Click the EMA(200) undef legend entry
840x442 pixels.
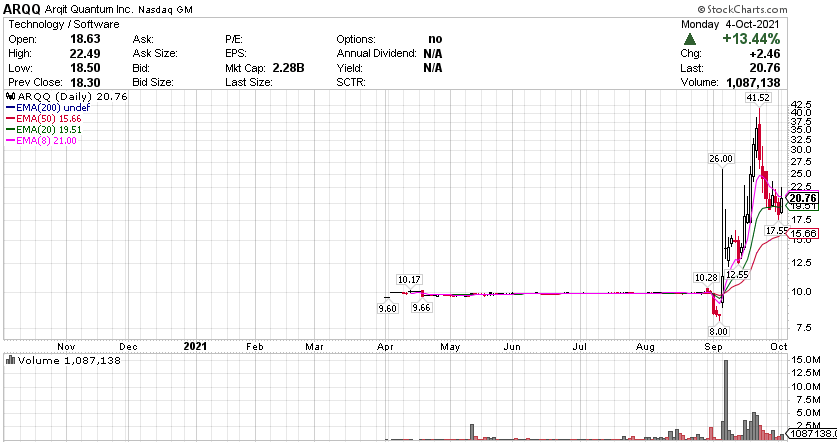(48, 108)
